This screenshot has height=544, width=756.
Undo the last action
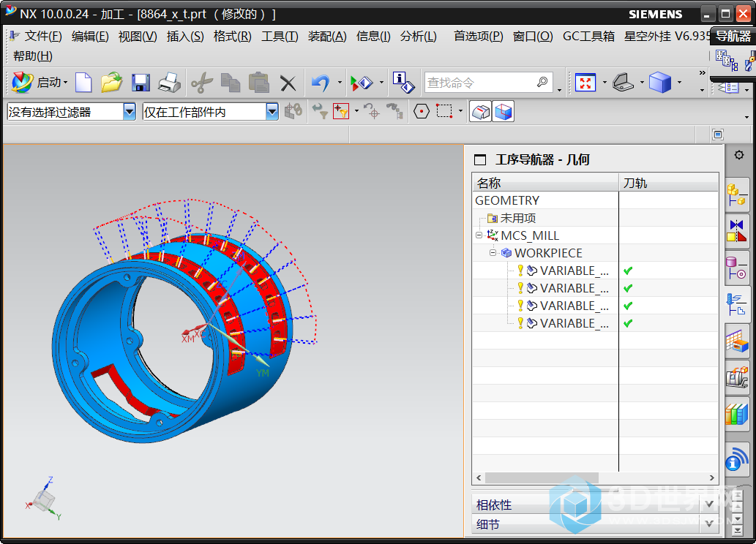321,83
